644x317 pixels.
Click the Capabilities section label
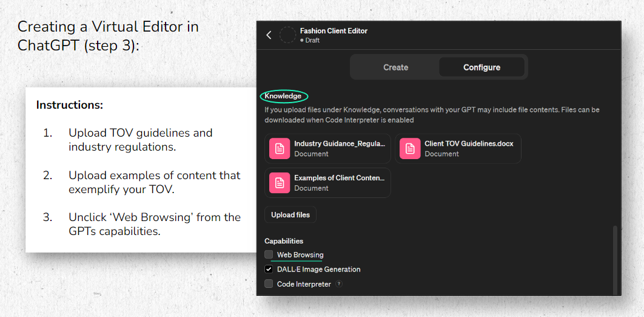(284, 241)
